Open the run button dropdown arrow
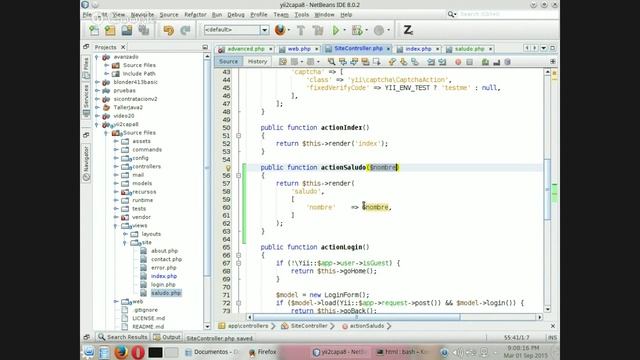640x360 pixels. click(x=344, y=30)
